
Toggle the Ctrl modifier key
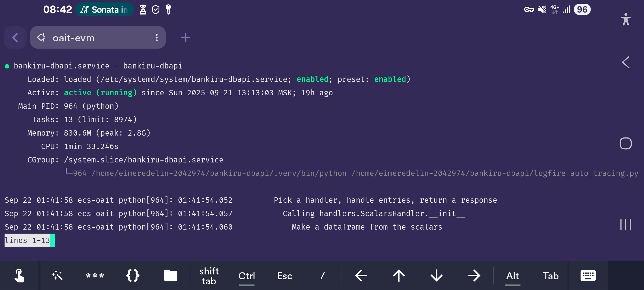pyautogui.click(x=247, y=276)
